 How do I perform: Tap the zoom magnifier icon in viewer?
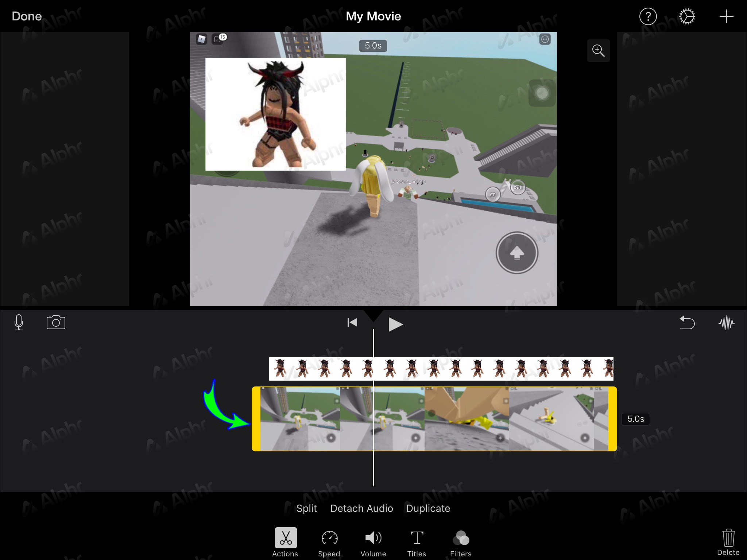pos(598,50)
